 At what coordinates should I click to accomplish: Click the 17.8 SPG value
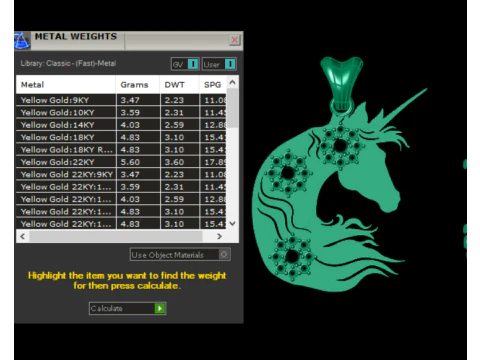pyautogui.click(x=215, y=162)
